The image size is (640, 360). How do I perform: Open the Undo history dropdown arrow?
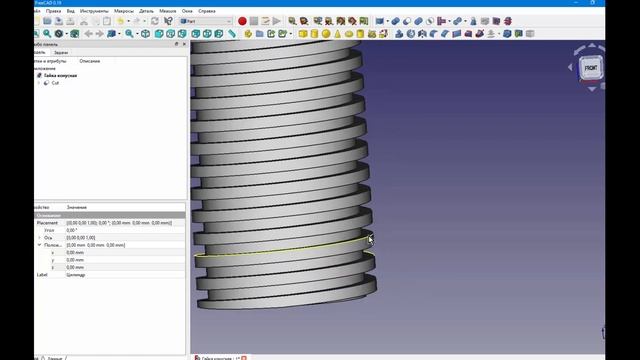coord(129,21)
